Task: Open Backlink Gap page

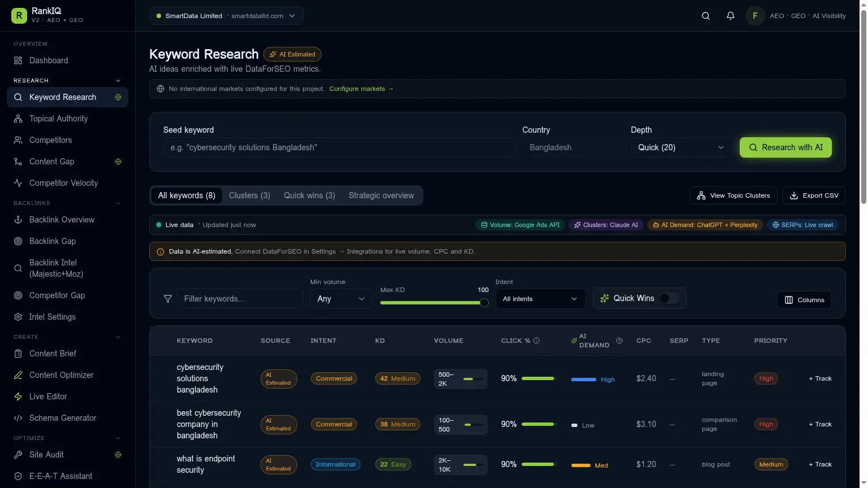Action: (67, 241)
